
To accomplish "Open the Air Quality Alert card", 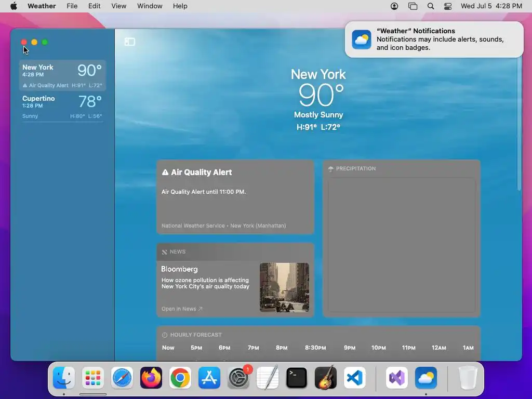I will click(x=235, y=197).
